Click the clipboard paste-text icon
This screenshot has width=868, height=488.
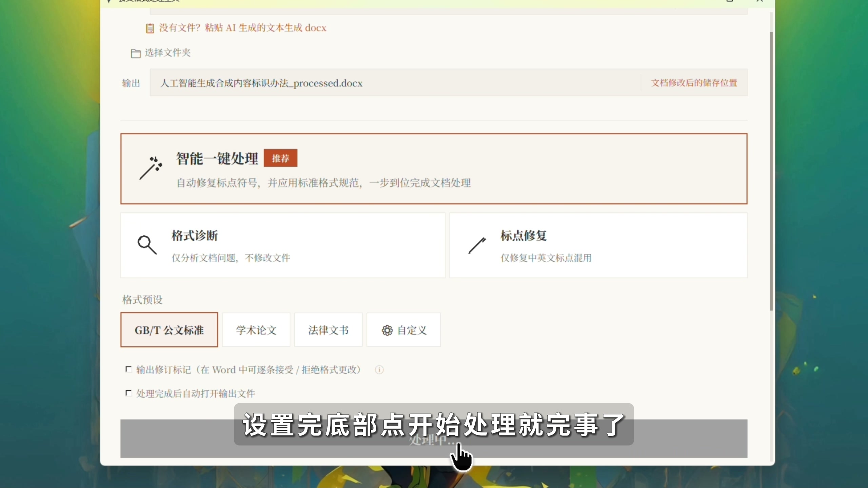150,28
